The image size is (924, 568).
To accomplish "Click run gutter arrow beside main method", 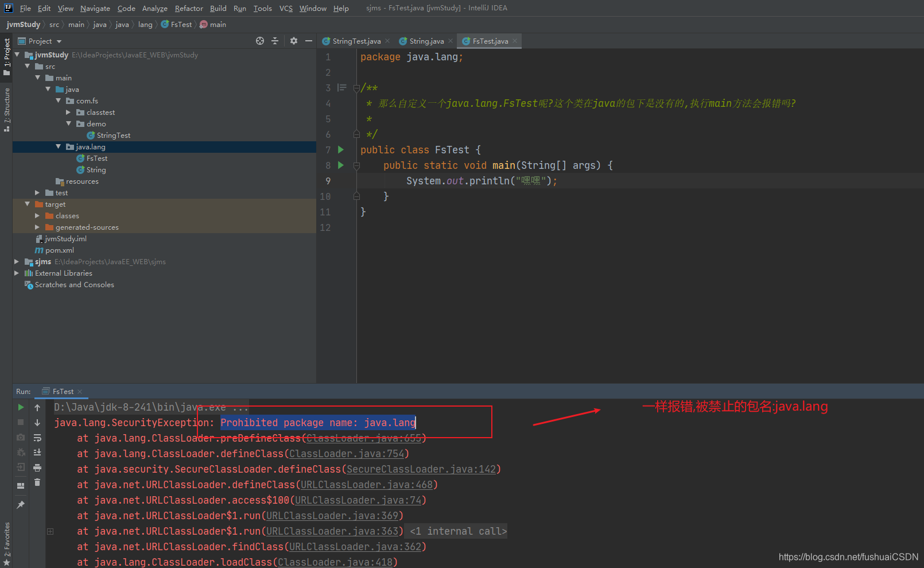I will pyautogui.click(x=341, y=165).
